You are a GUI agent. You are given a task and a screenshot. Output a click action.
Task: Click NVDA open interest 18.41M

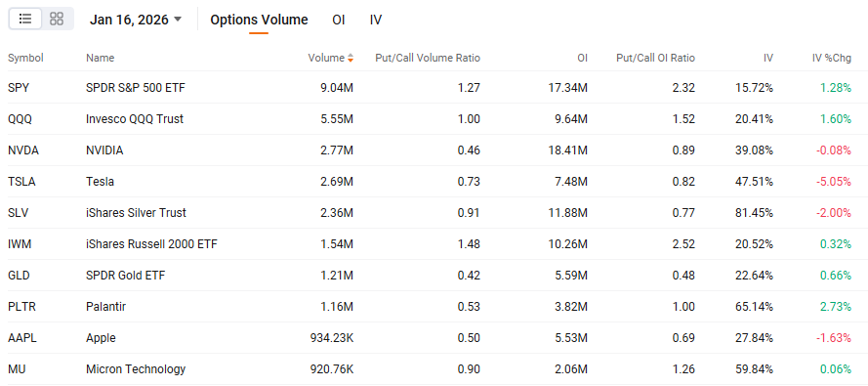point(569,150)
